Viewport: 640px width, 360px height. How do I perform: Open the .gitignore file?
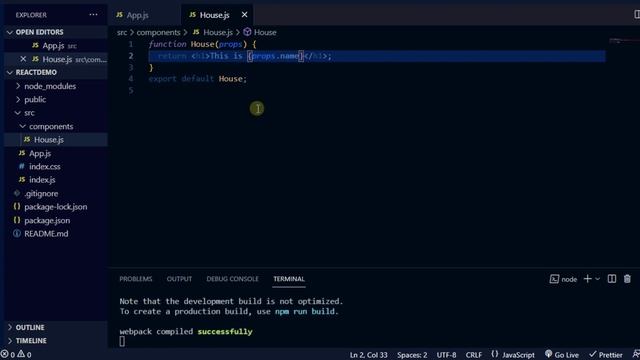[x=41, y=193]
